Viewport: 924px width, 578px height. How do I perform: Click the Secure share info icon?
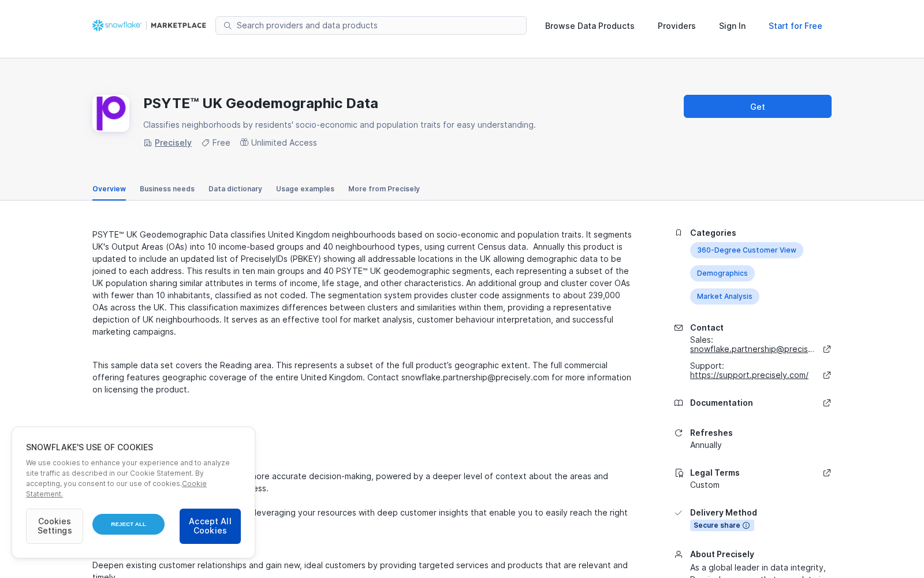pos(746,525)
